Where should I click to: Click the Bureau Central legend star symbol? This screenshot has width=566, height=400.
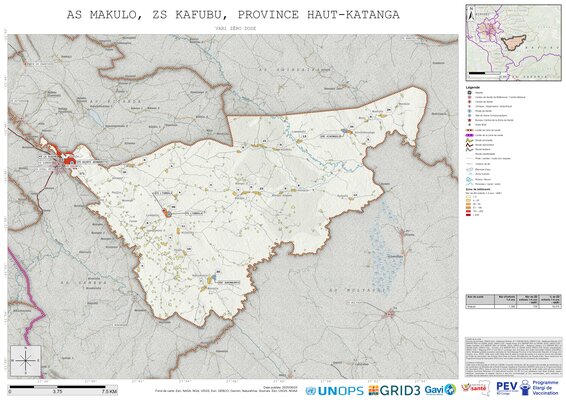coord(469,120)
